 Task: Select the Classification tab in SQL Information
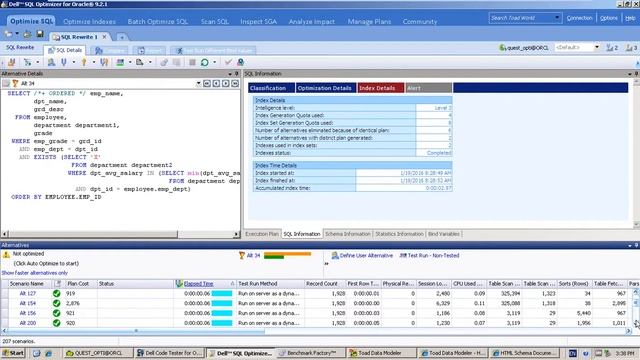click(271, 88)
